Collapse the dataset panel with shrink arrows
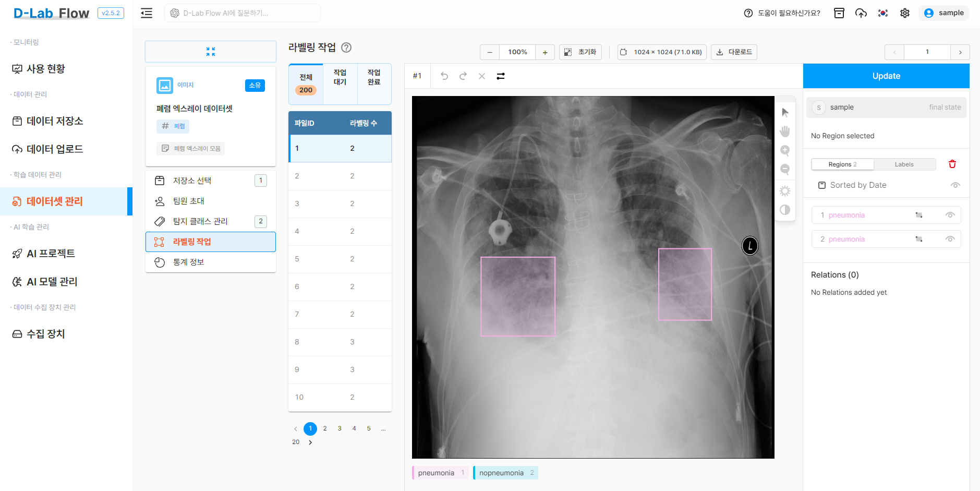This screenshot has height=491, width=980. pos(211,52)
